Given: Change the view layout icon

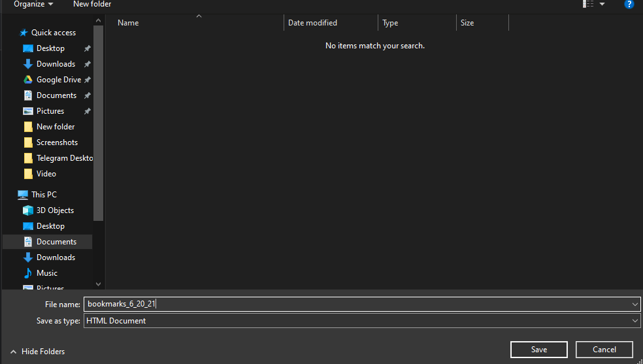Looking at the screenshot, I should [589, 4].
